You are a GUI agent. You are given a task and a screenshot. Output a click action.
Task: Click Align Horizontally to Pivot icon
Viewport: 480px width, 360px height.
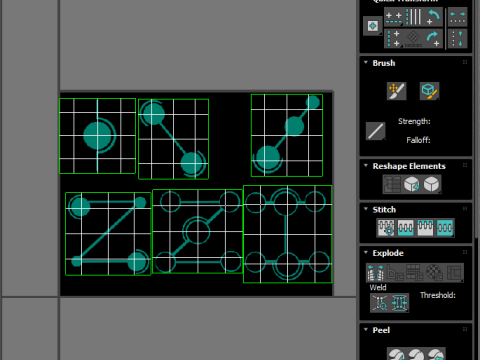click(x=394, y=17)
